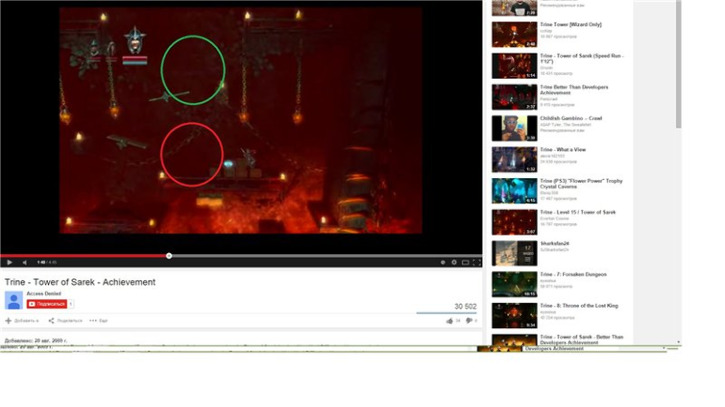Open Trine - 8: Throne of the Lost King title
Viewport: 725px width, 407px height.
[x=579, y=306]
